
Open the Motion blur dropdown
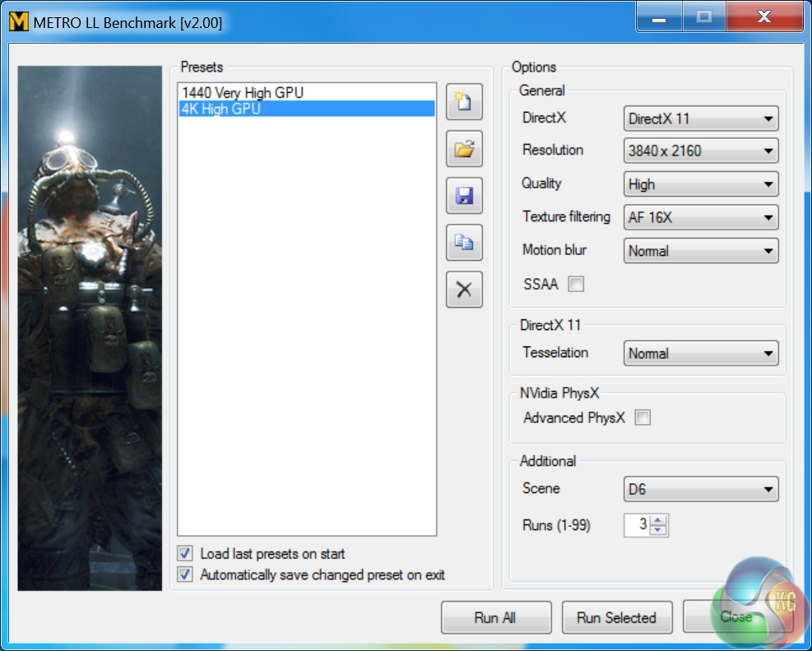(x=701, y=251)
